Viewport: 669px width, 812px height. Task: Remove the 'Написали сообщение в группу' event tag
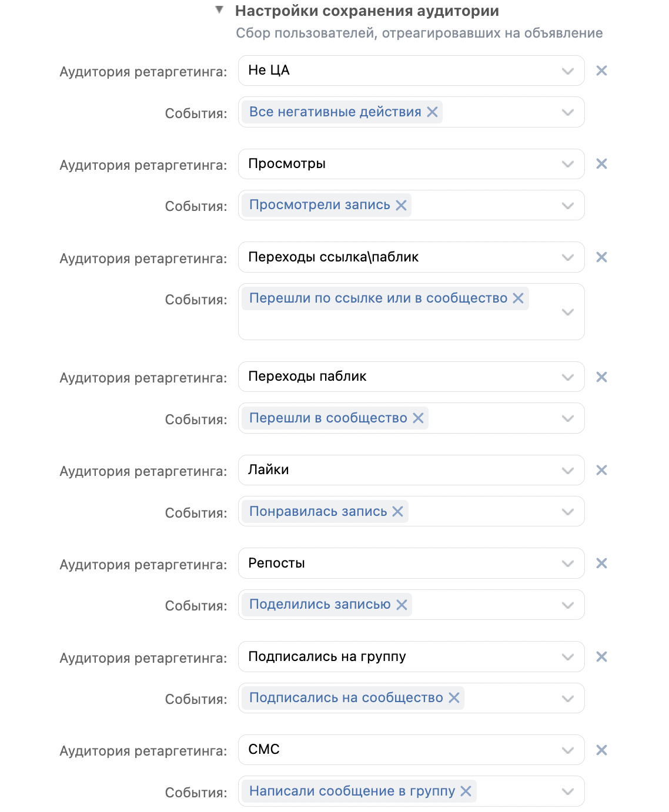pyautogui.click(x=466, y=791)
